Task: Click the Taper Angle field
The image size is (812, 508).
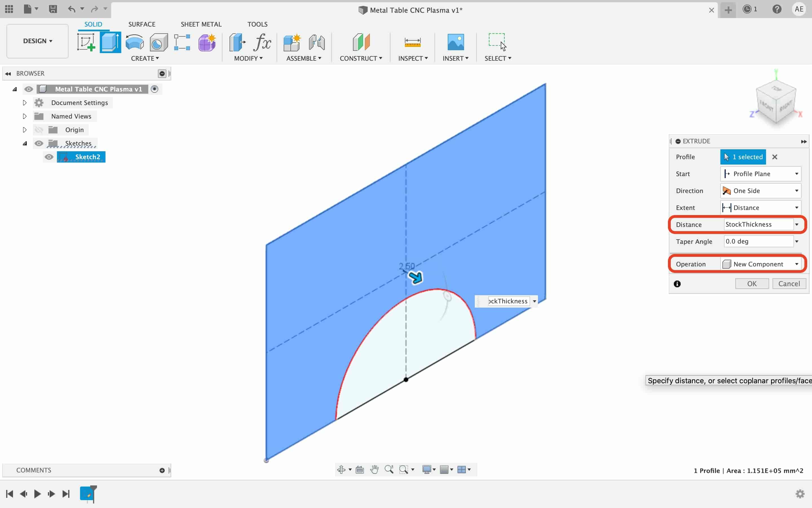Action: click(758, 241)
